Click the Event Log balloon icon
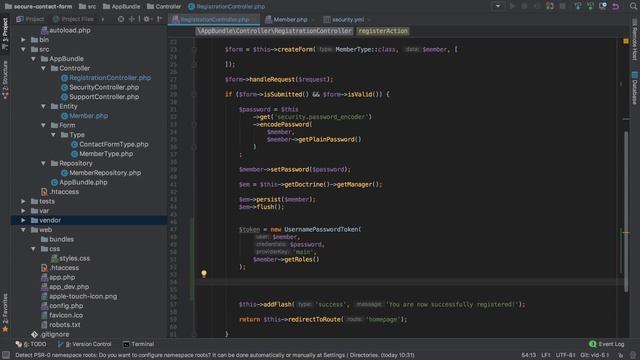Viewport: 640px width, 360px height. click(593, 344)
